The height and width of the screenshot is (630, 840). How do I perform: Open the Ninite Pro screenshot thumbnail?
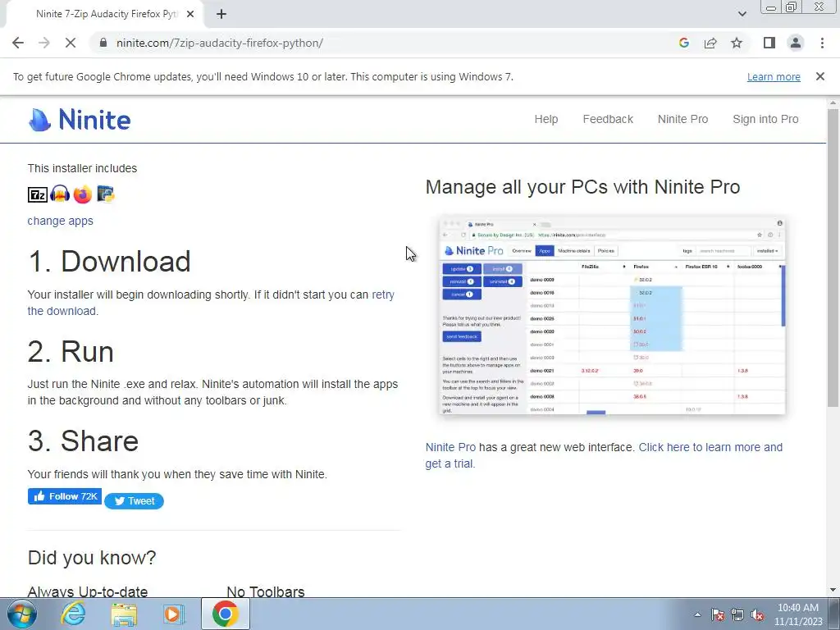coord(612,316)
